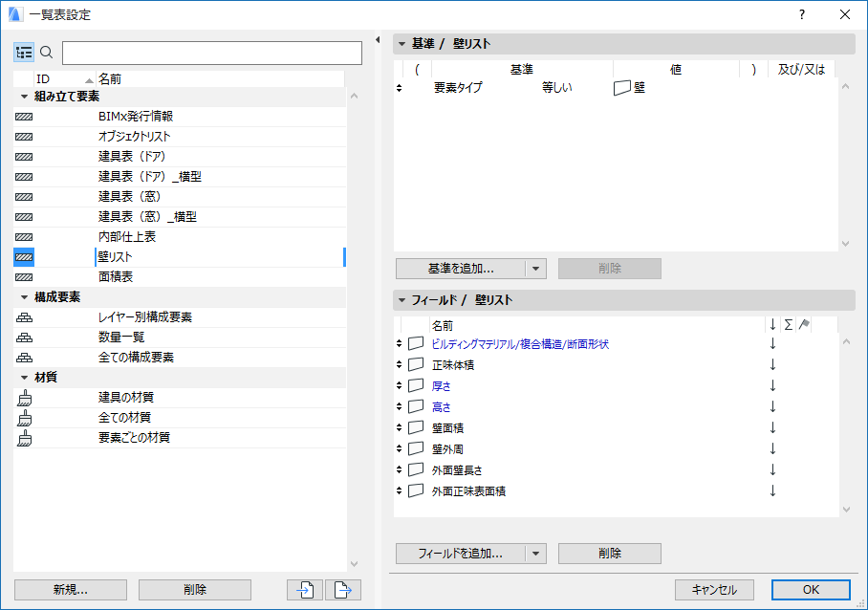Click the component icon of レイヤー別構成要素

(24, 317)
